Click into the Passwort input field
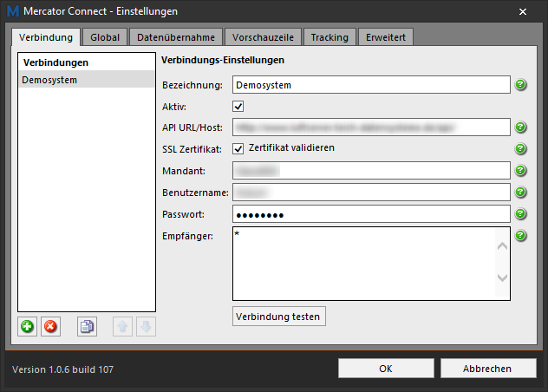 point(371,213)
